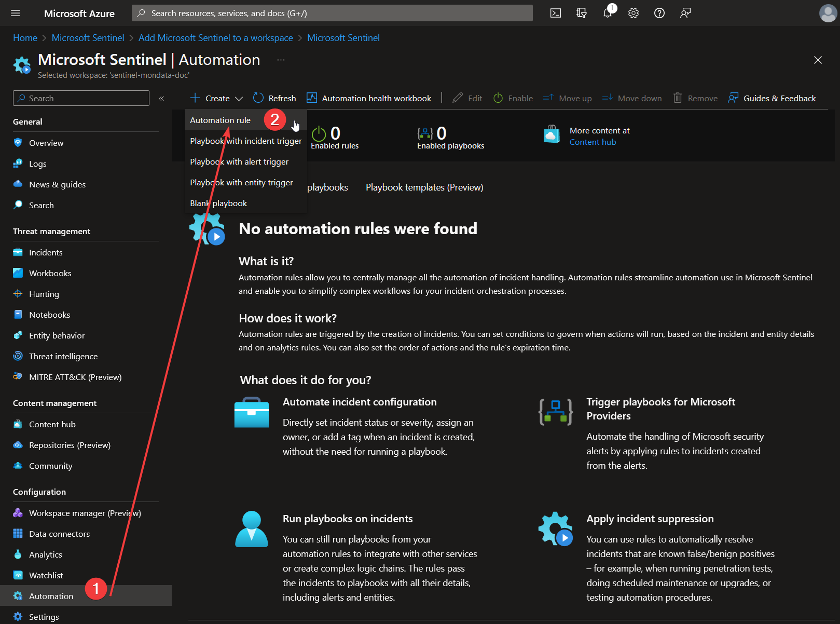The image size is (840, 624).
Task: Open Add Microsoft Sentinel to a workspace breadcrumb
Action: (215, 38)
